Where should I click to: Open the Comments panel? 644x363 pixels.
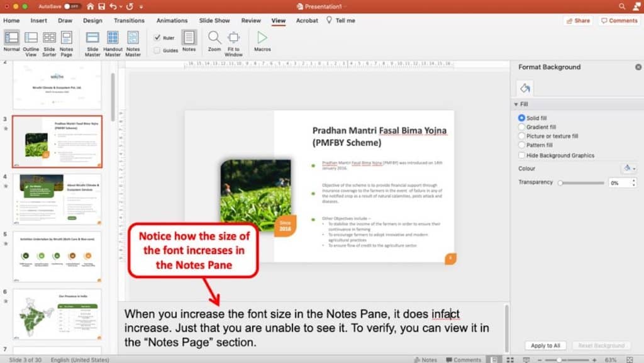point(618,20)
